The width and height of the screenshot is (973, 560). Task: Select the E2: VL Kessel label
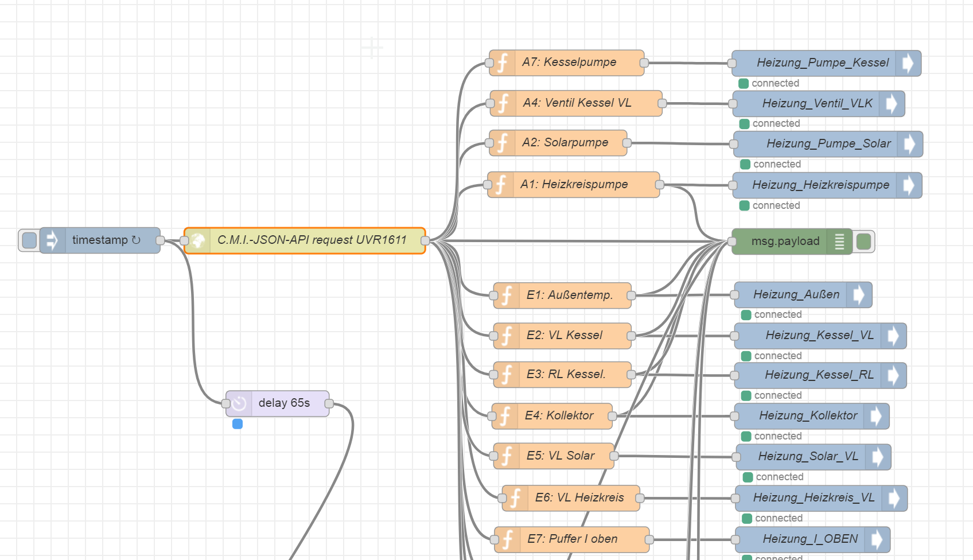[x=565, y=335]
